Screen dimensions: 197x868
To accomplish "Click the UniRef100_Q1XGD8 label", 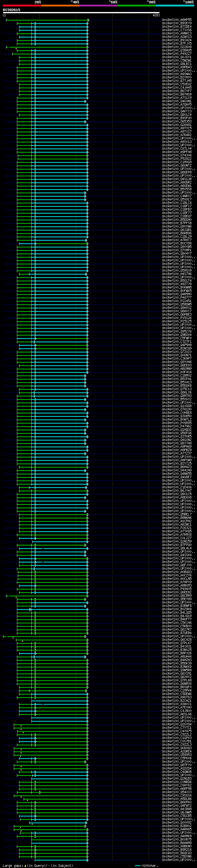I will [x=177, y=406].
